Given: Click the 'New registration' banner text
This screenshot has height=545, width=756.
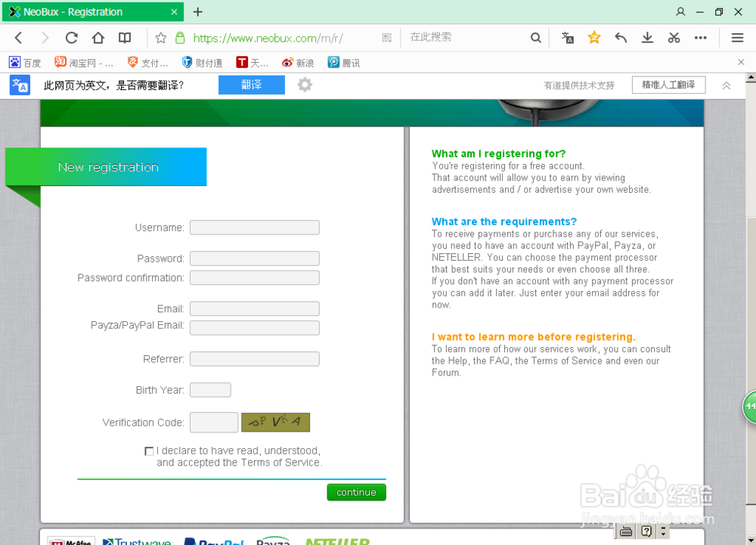Looking at the screenshot, I should click(x=108, y=167).
